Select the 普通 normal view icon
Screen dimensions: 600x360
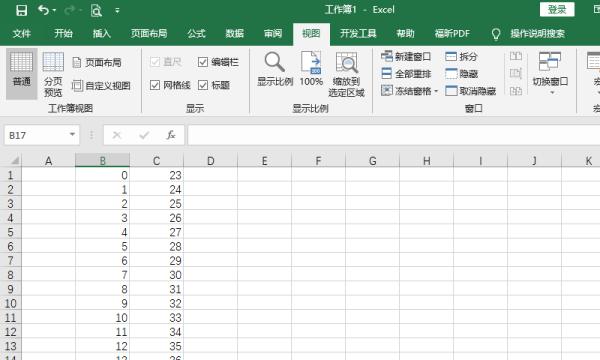21,73
